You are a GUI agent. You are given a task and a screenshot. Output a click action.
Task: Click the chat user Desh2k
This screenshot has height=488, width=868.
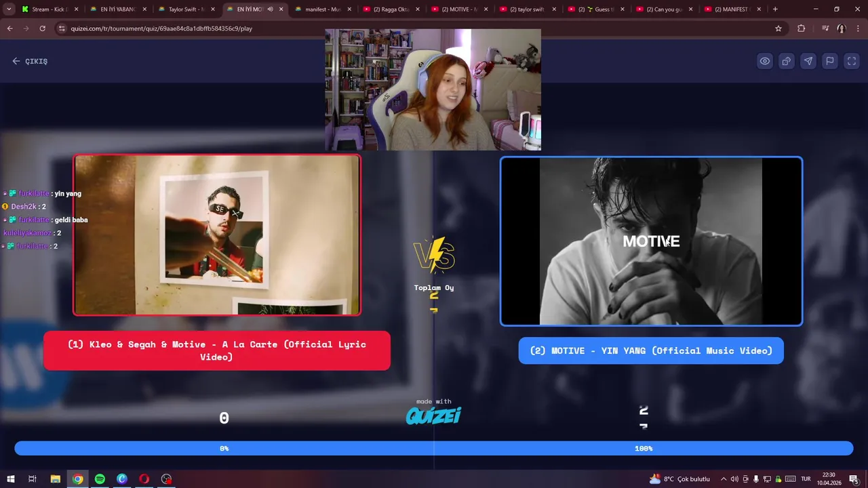pyautogui.click(x=24, y=207)
